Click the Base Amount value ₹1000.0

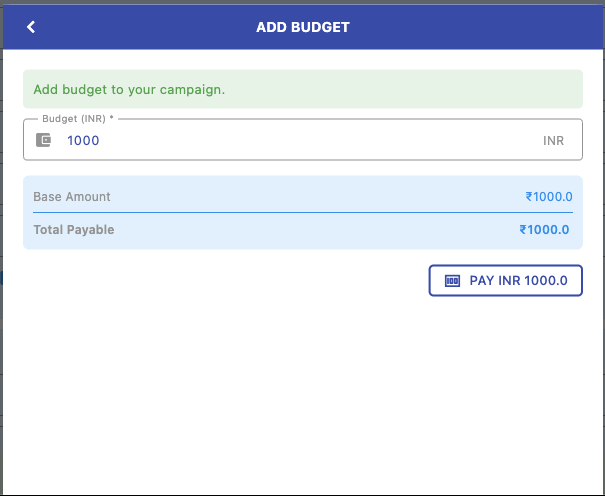pos(548,197)
